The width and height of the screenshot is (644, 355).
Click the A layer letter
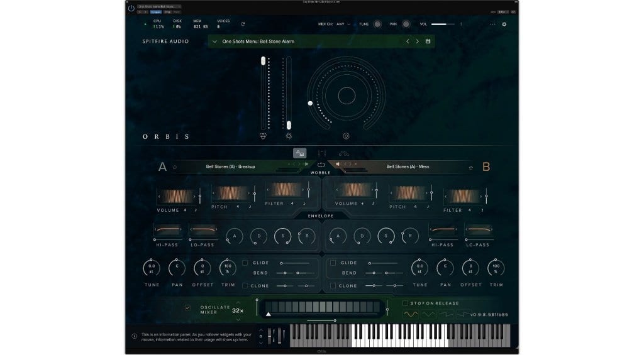pos(163,167)
